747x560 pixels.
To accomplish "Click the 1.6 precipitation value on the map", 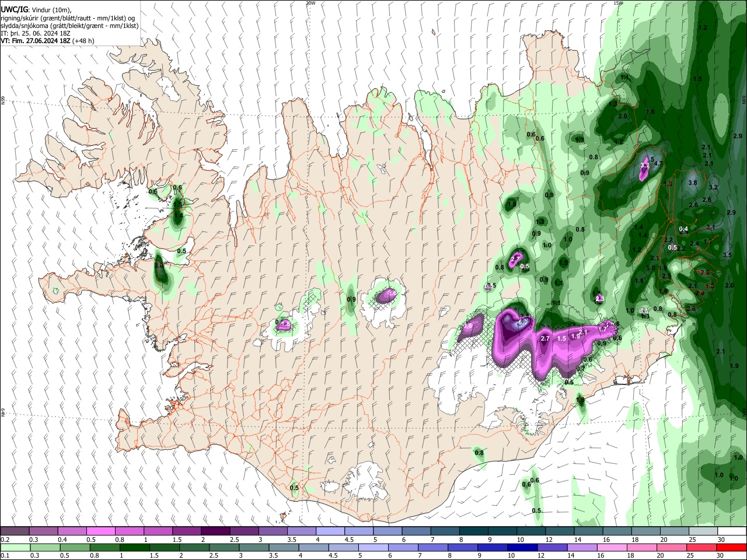I will pyautogui.click(x=651, y=111).
